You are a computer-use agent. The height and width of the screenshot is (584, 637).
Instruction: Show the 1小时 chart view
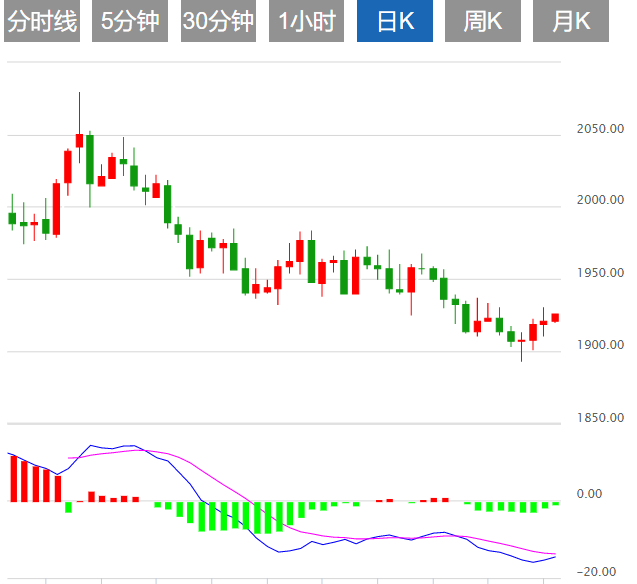tap(306, 21)
